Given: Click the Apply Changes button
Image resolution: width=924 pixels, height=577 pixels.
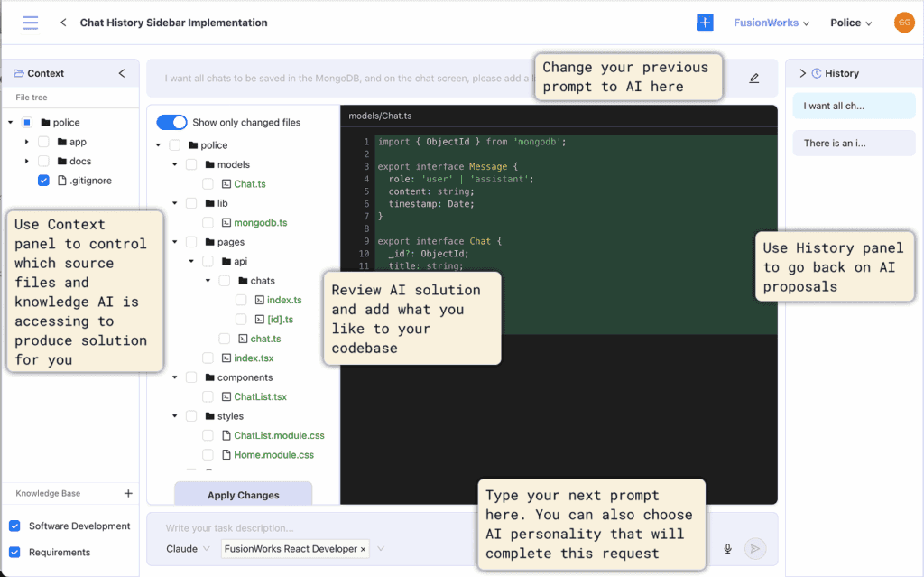Looking at the screenshot, I should coord(243,495).
